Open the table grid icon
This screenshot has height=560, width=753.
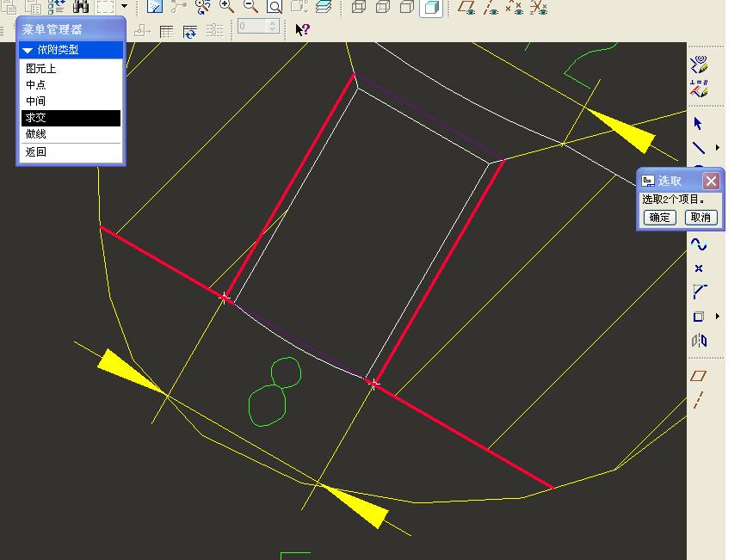click(x=166, y=32)
